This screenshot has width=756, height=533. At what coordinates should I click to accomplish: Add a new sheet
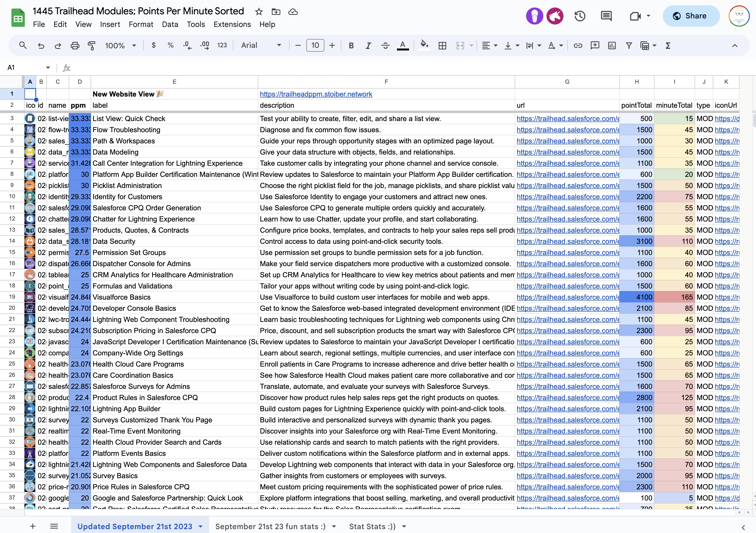(x=33, y=526)
